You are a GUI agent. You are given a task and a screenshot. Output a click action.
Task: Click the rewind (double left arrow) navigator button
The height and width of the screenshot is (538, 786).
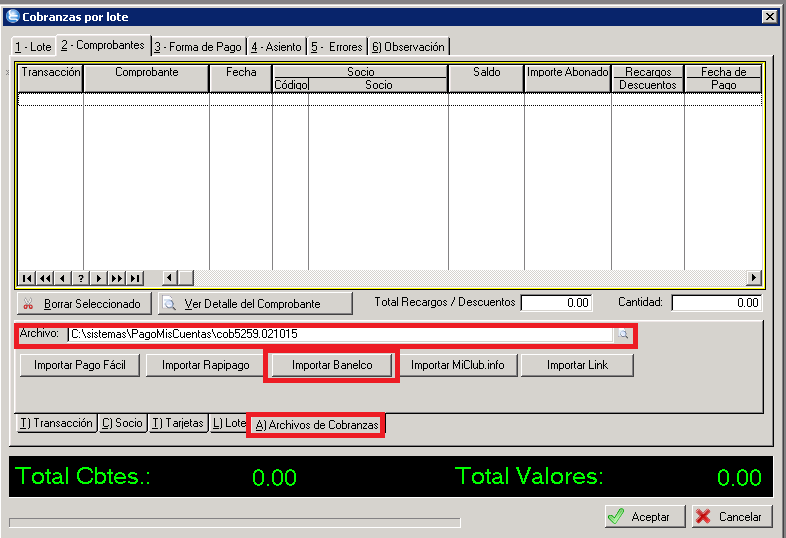coord(45,278)
